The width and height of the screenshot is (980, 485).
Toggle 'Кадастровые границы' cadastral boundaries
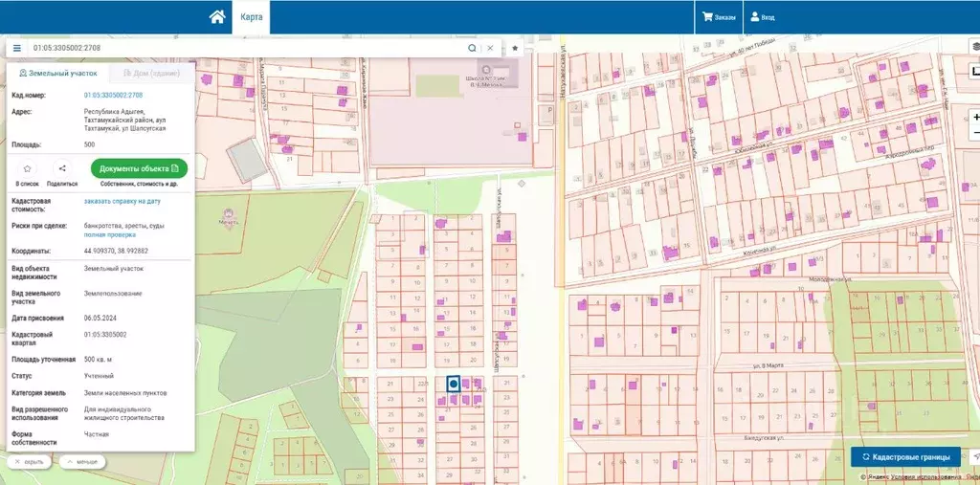click(904, 457)
